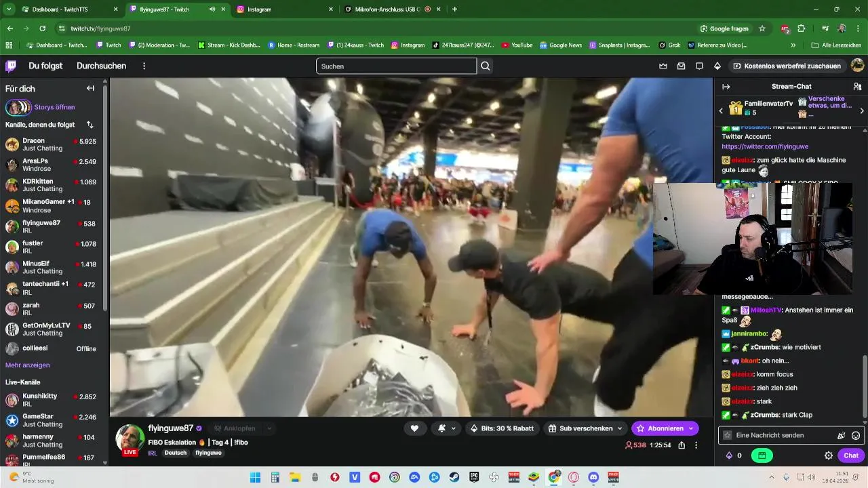The height and width of the screenshot is (488, 868).
Task: Open Durchsuchen navigation item
Action: (101, 66)
